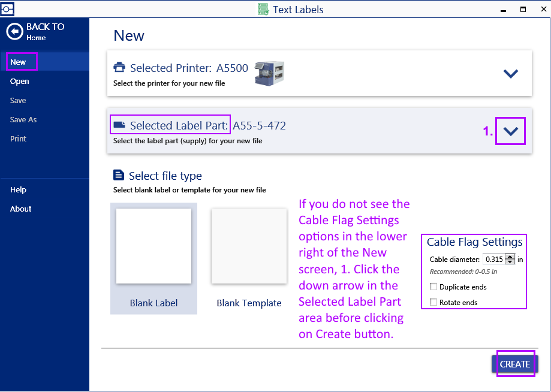Image resolution: width=551 pixels, height=392 pixels.
Task: Decrease cable diameter with down arrow
Action: [510, 262]
